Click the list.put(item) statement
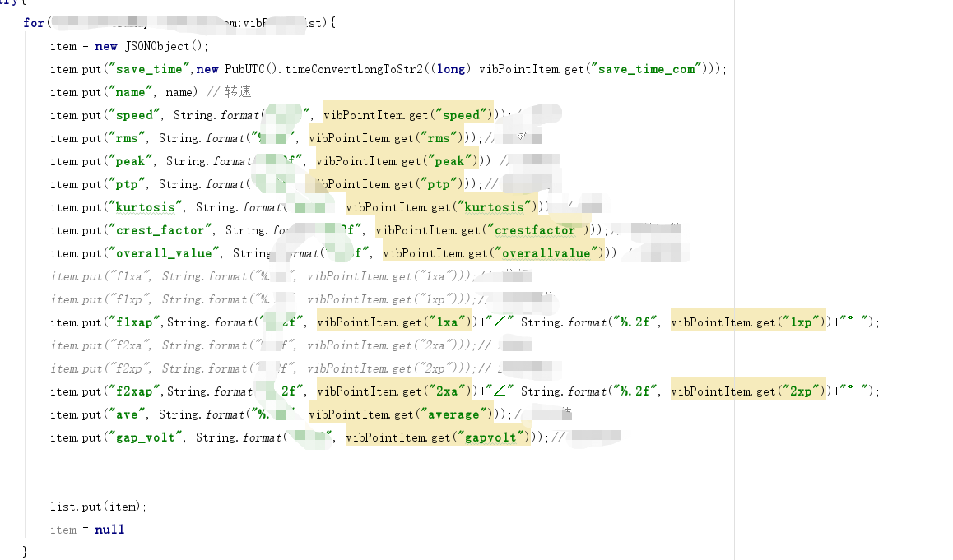 98,507
